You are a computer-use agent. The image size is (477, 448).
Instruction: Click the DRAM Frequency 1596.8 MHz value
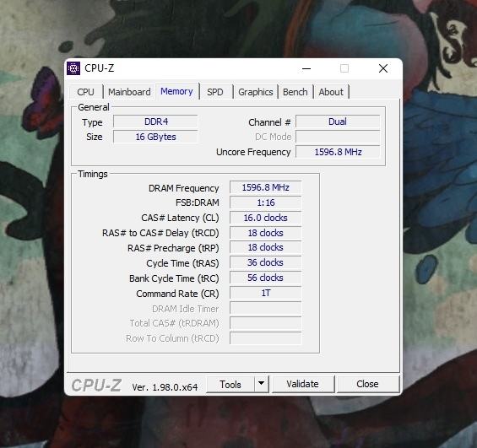[x=266, y=187]
